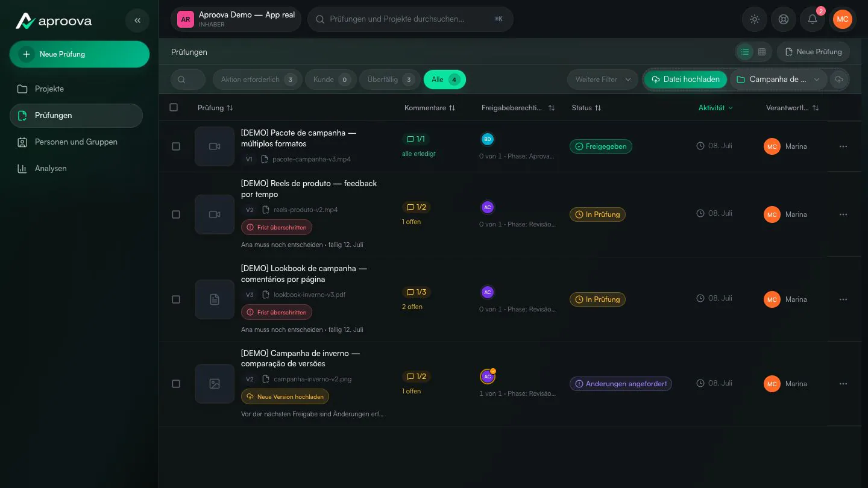This screenshot has width=868, height=488.
Task: Open the Campanha de... folder dropdown
Action: point(778,80)
